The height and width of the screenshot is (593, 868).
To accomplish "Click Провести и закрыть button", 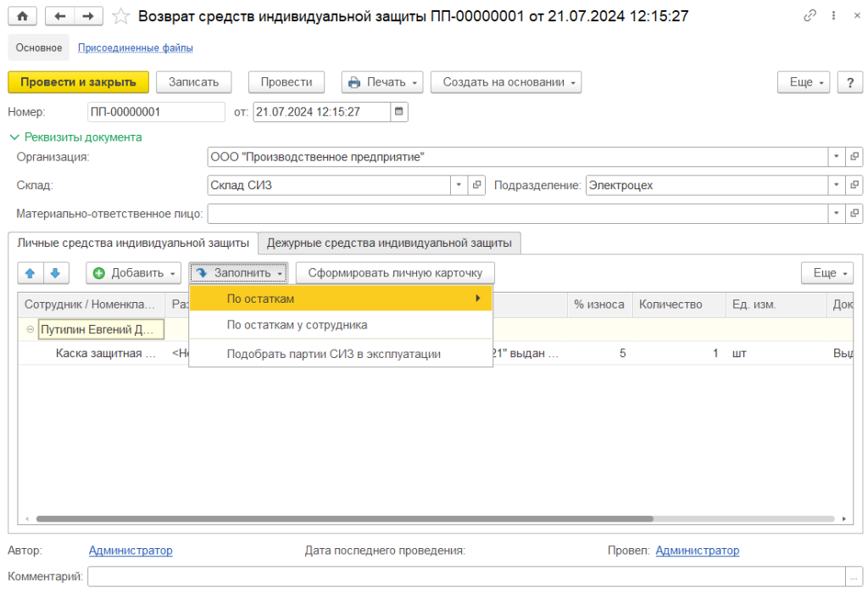I will [78, 82].
